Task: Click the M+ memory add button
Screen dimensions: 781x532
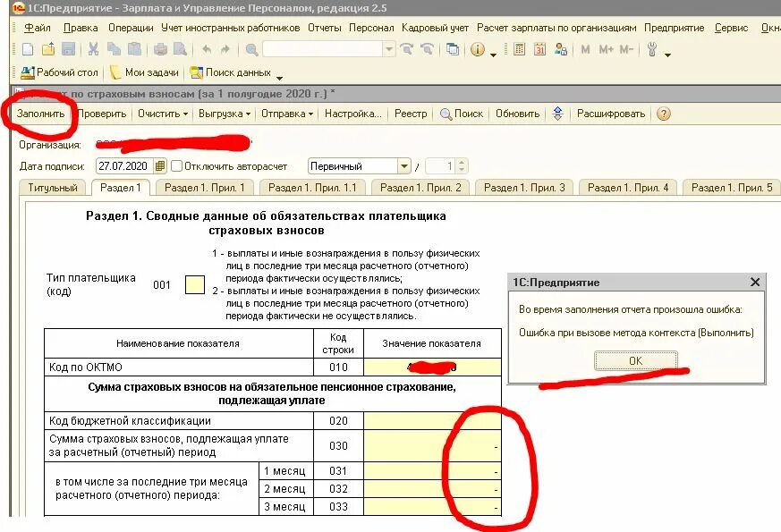Action: point(606,49)
